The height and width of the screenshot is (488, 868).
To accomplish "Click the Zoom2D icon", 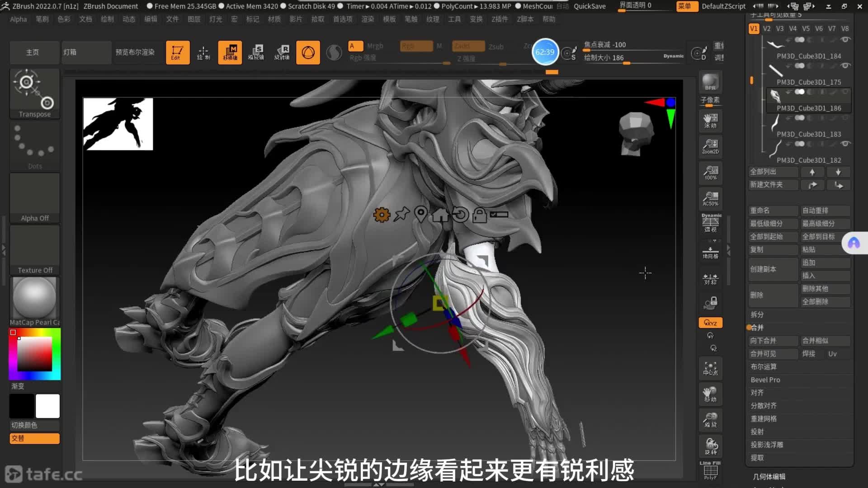I will (710, 146).
